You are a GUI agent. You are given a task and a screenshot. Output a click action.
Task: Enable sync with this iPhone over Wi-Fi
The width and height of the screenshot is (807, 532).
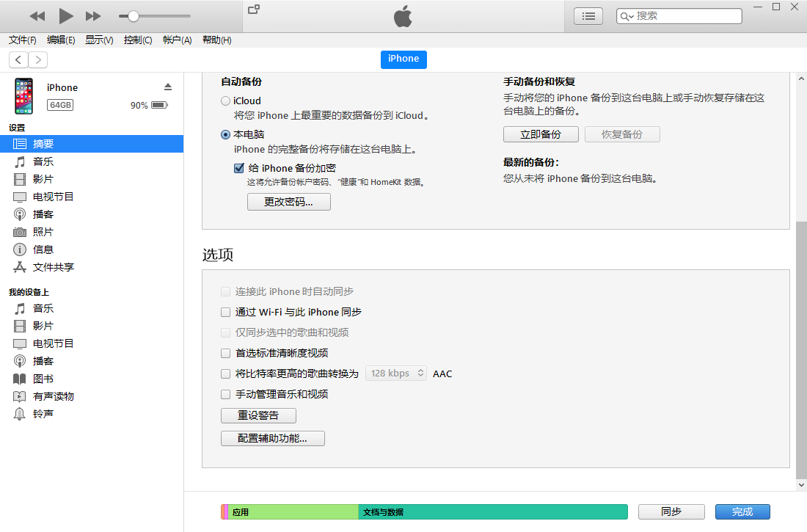226,312
